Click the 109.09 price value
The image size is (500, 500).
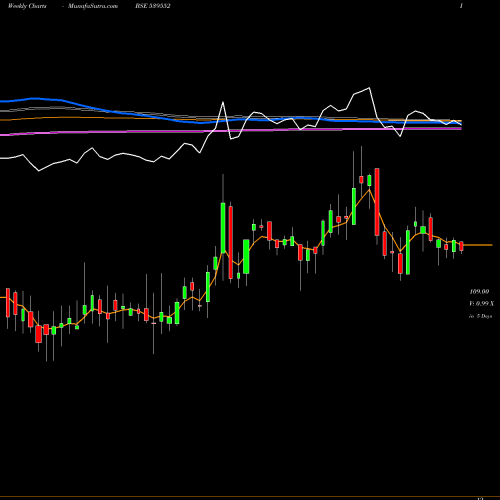[x=479, y=292]
